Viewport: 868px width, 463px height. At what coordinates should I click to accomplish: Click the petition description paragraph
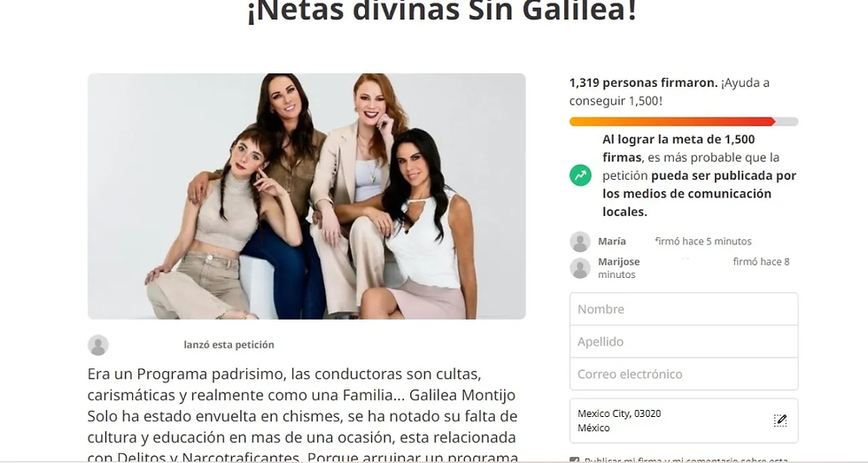pyautogui.click(x=302, y=416)
